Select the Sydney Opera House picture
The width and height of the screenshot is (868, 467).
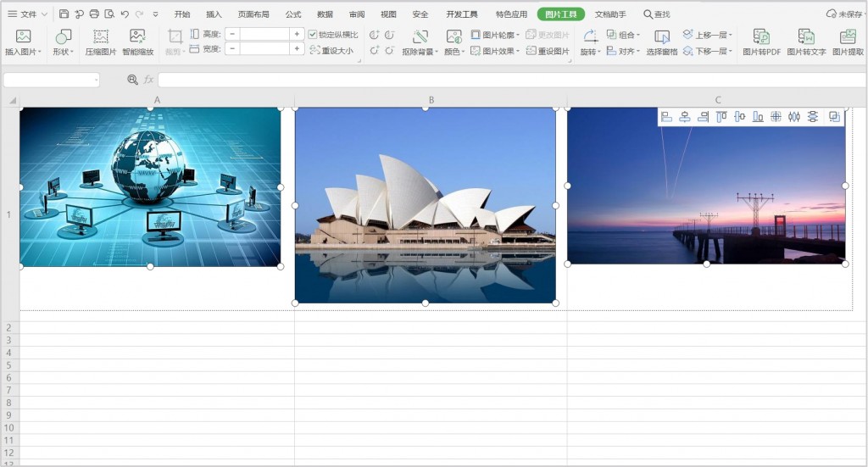(426, 205)
